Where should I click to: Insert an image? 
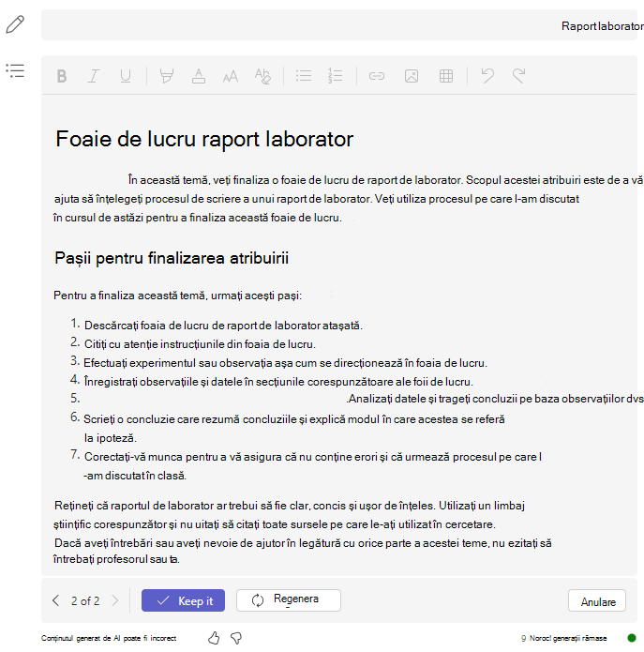(x=412, y=76)
